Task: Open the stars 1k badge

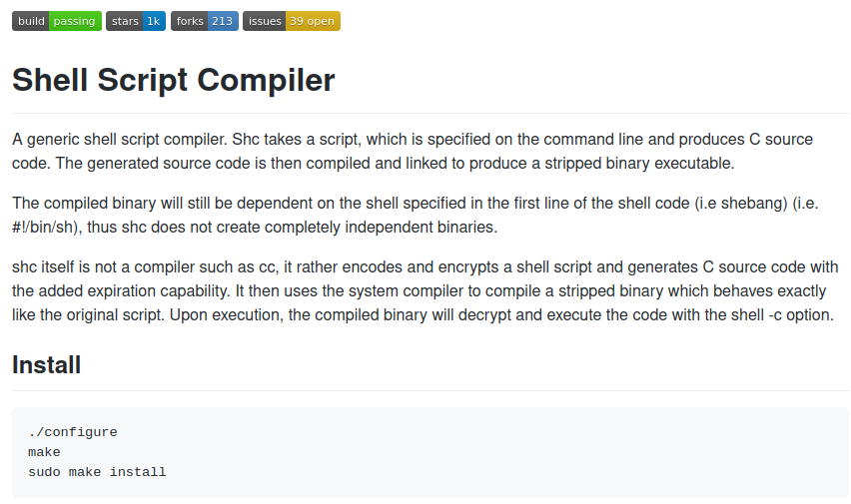Action: tap(136, 21)
